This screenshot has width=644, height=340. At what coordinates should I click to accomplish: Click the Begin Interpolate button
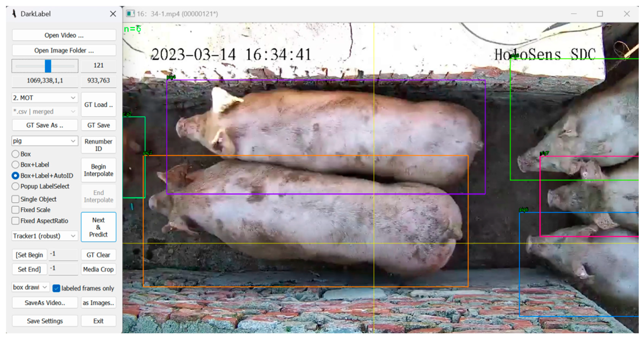[98, 170]
